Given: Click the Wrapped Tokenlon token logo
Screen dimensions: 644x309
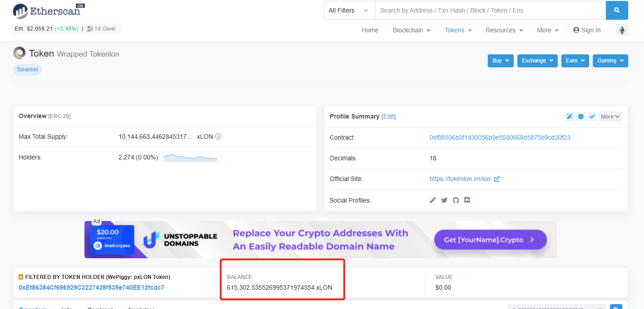Looking at the screenshot, I should [x=19, y=53].
